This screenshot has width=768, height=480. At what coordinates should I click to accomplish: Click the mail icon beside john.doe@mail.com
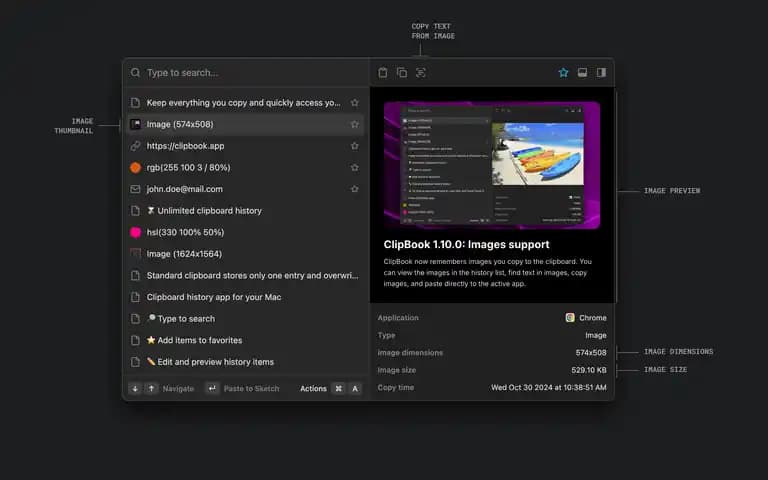point(135,189)
